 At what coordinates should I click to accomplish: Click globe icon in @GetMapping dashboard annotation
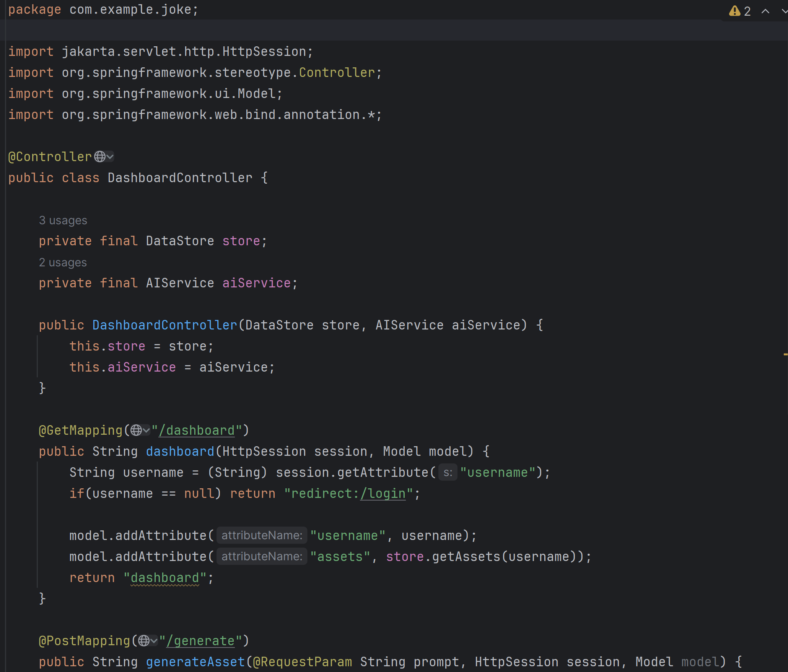click(x=136, y=430)
